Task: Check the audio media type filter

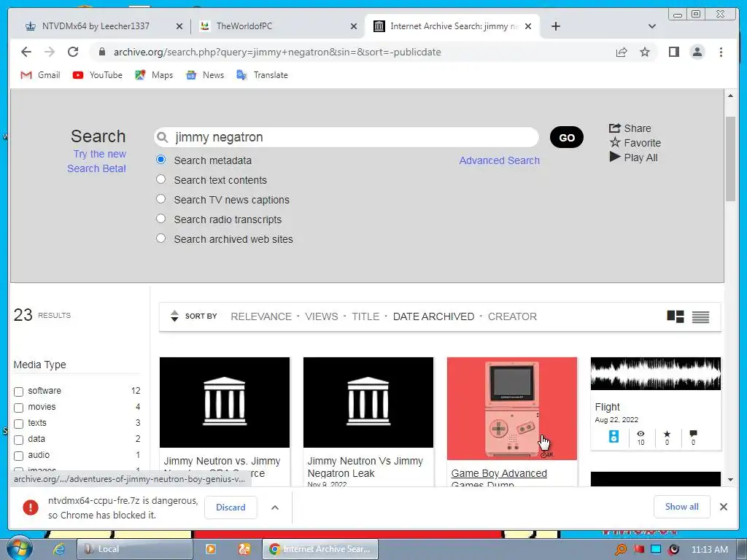Action: (18, 456)
